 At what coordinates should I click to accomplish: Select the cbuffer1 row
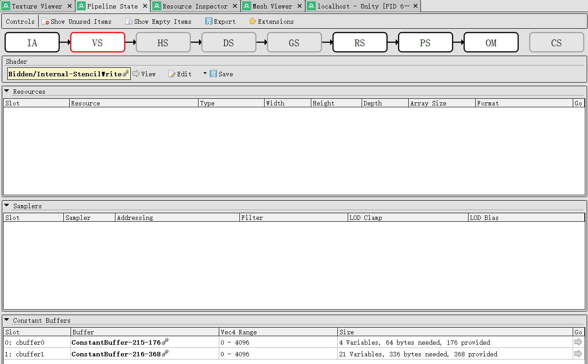(294, 354)
